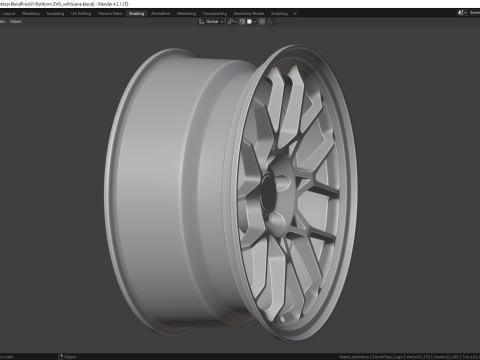
Task: Open the Global transform orientation dropdown
Action: tap(211, 22)
